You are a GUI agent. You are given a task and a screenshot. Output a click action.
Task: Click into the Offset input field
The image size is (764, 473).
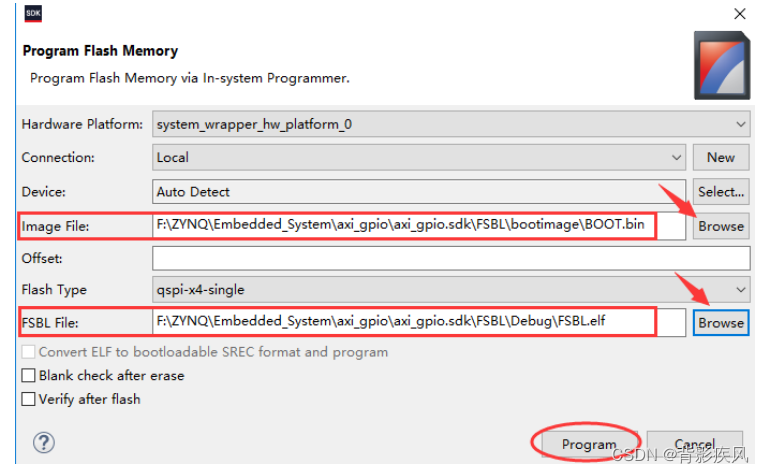(x=451, y=258)
